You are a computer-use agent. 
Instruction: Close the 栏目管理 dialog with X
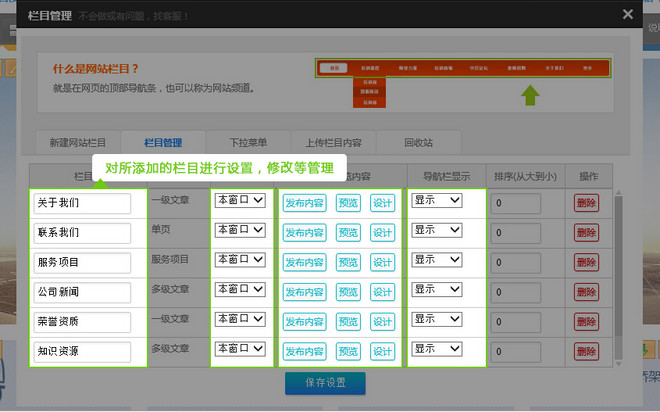pyautogui.click(x=627, y=14)
